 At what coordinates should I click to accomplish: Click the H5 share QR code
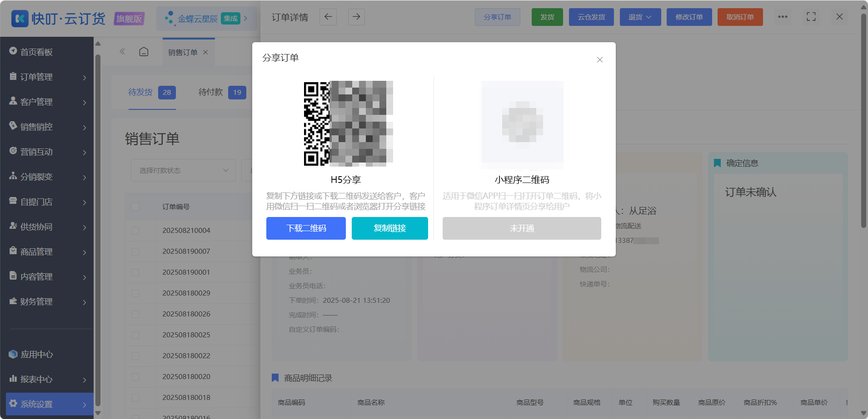click(x=348, y=123)
